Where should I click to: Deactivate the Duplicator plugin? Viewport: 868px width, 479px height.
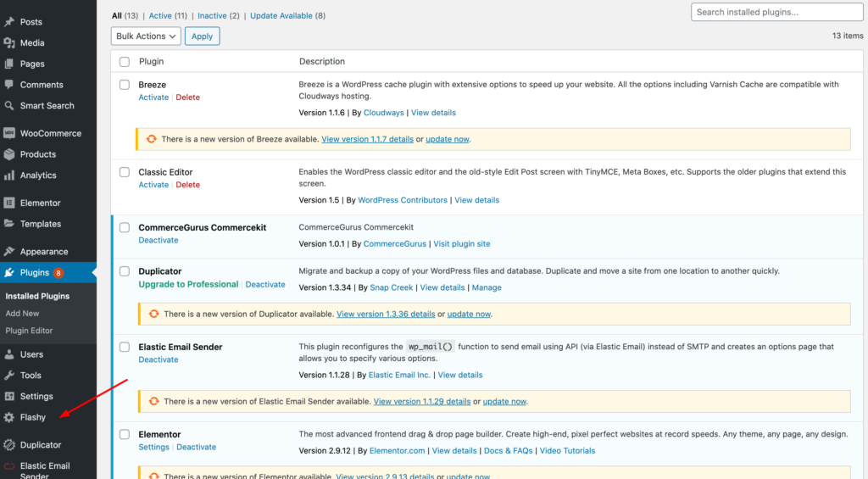click(x=265, y=285)
